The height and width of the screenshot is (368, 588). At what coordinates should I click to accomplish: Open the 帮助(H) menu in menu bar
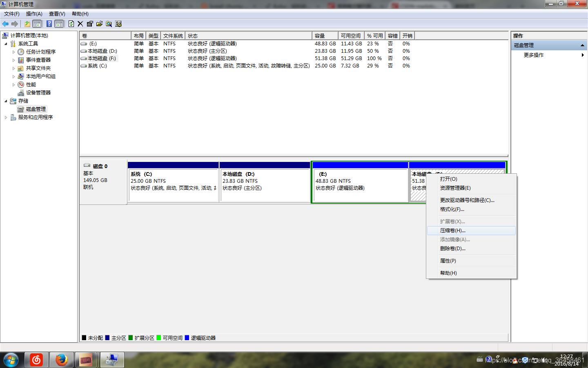pyautogui.click(x=80, y=14)
